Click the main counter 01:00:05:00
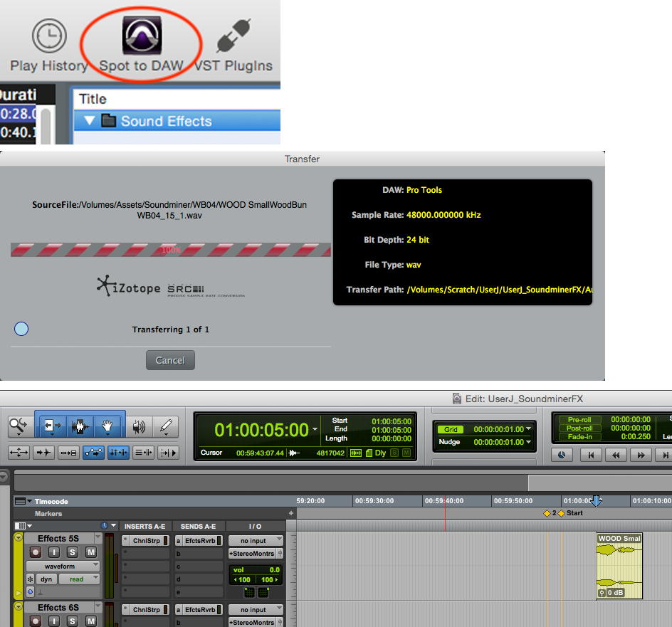Screen dimensions: 672x627 click(x=261, y=430)
